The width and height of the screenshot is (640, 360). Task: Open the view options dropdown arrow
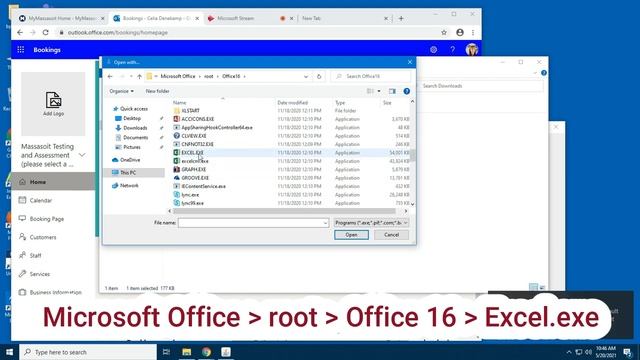coord(379,91)
